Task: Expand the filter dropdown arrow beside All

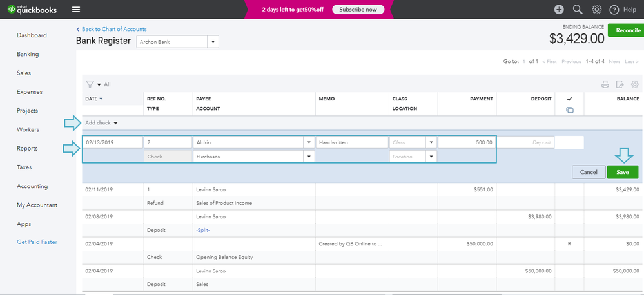Action: (99, 84)
